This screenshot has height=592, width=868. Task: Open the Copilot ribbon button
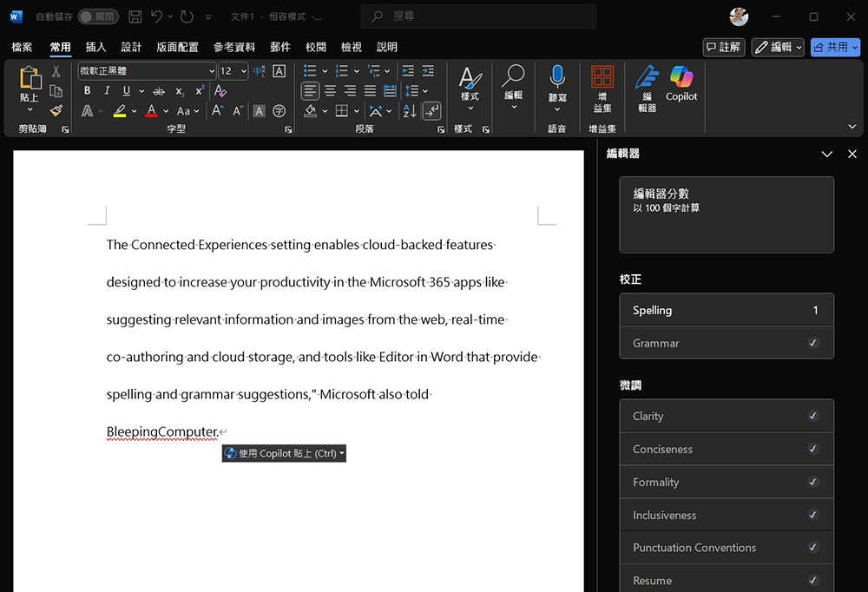click(681, 84)
